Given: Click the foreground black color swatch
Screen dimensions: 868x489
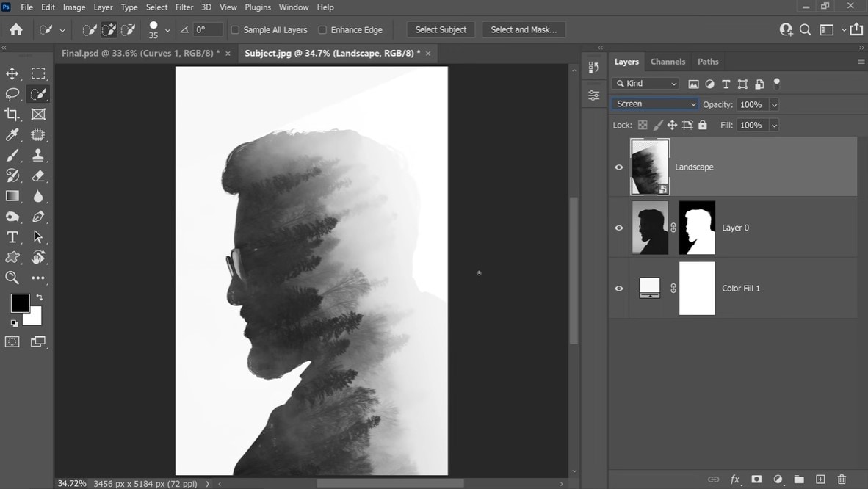Looking at the screenshot, I should pyautogui.click(x=20, y=303).
